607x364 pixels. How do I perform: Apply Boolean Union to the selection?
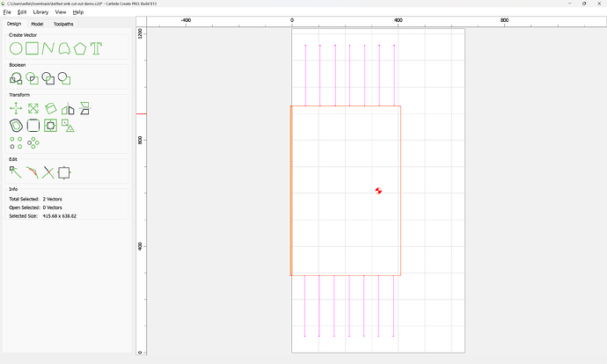[16, 78]
